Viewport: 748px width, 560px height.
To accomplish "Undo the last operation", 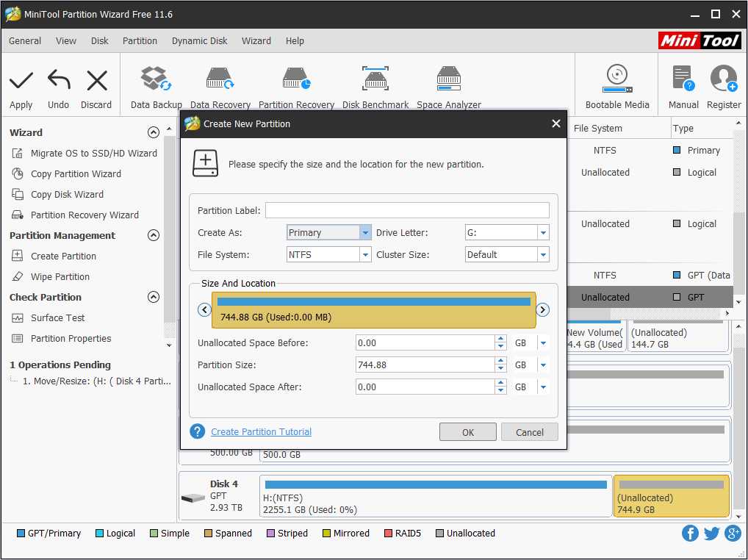I will pos(58,89).
